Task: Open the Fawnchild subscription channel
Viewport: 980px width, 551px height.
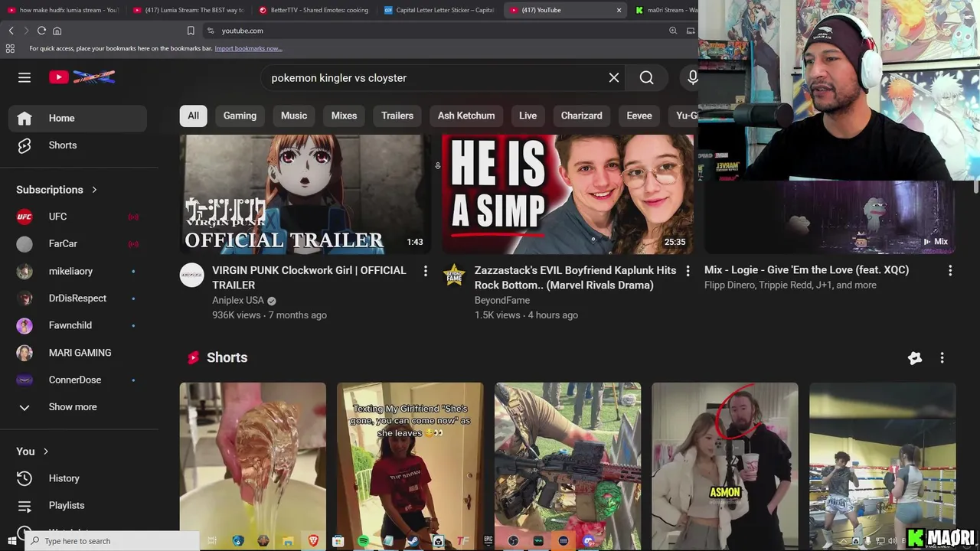Action: point(77,325)
